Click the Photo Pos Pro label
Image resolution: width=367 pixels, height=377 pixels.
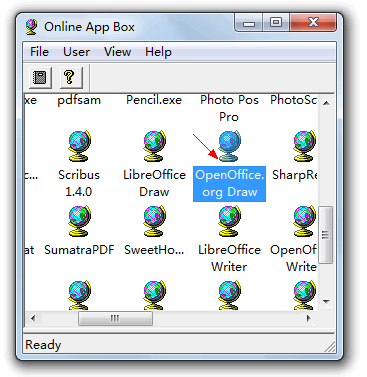click(229, 108)
